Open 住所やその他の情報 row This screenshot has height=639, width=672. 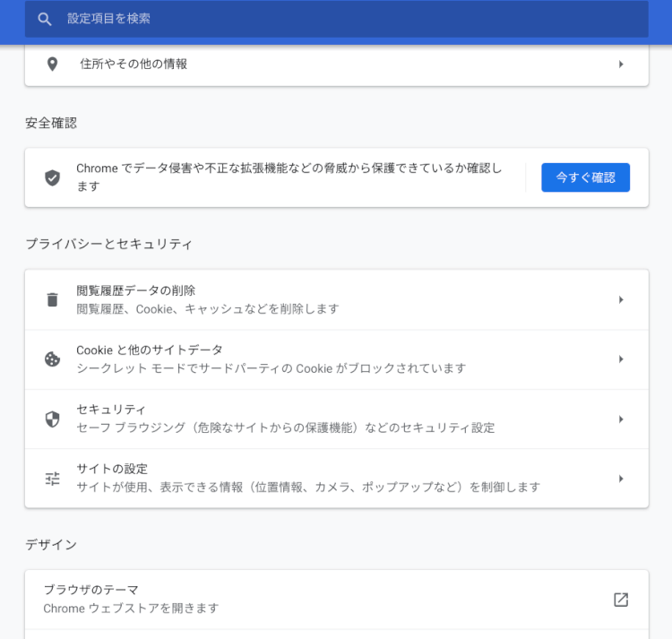[336, 65]
